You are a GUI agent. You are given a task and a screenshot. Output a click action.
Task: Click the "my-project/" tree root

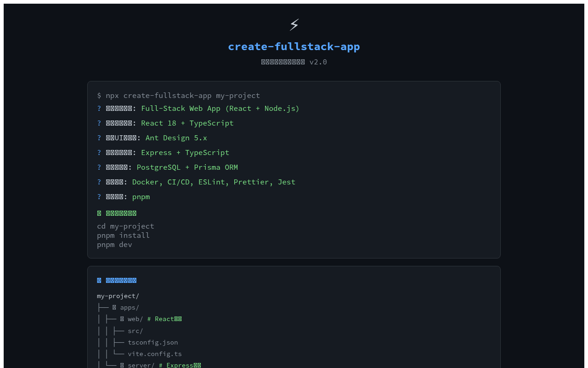coord(118,296)
